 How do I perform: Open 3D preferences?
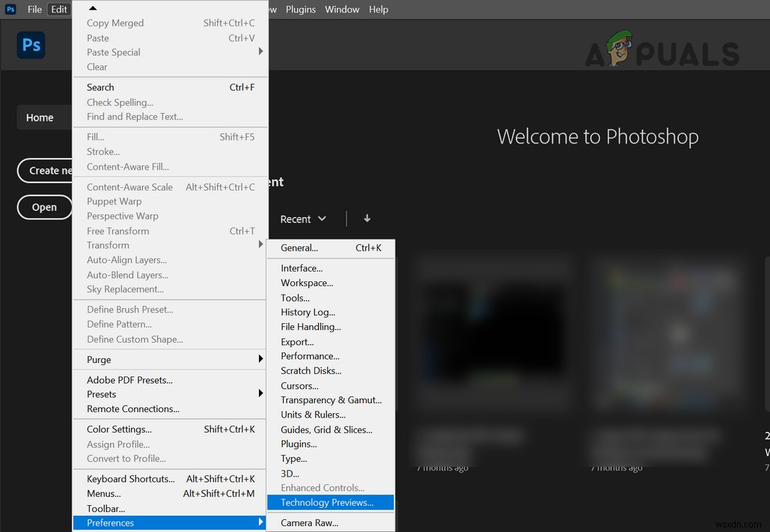tap(331, 474)
